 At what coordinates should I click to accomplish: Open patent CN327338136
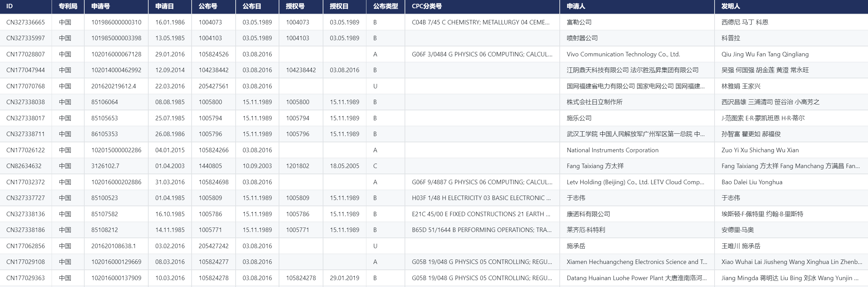[x=25, y=214]
